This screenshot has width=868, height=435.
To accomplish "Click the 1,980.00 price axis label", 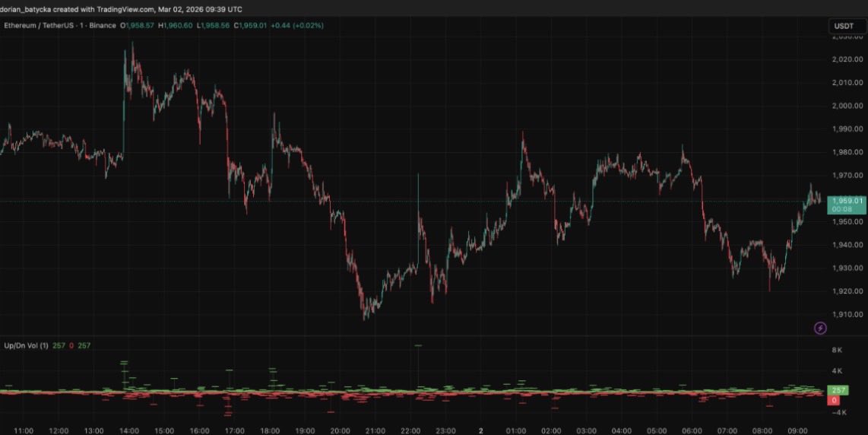I will click(848, 152).
